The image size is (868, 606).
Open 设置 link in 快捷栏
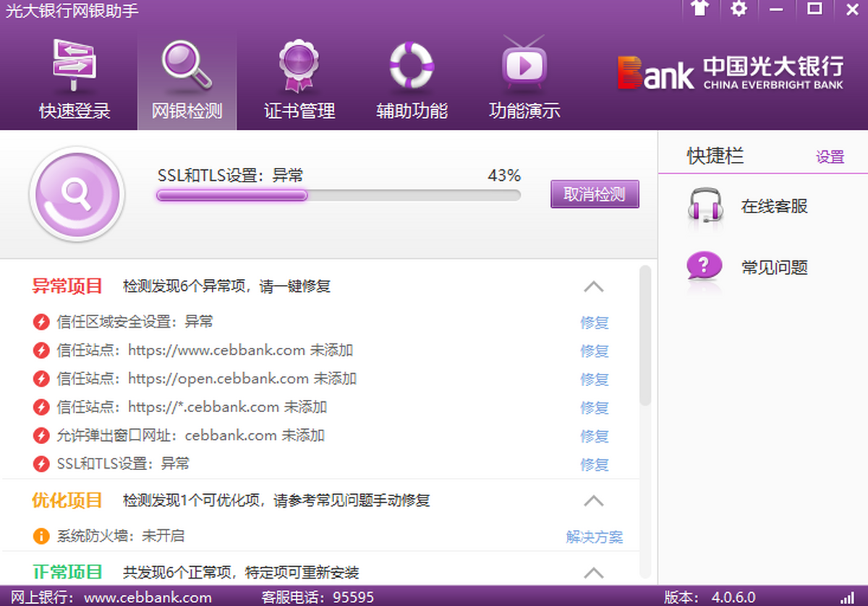(830, 157)
